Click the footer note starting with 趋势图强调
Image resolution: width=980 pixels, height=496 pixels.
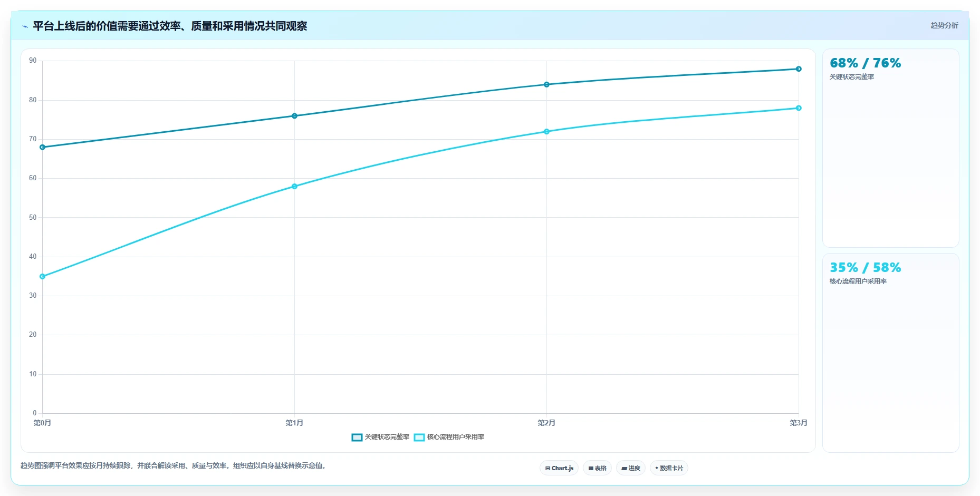174,465
